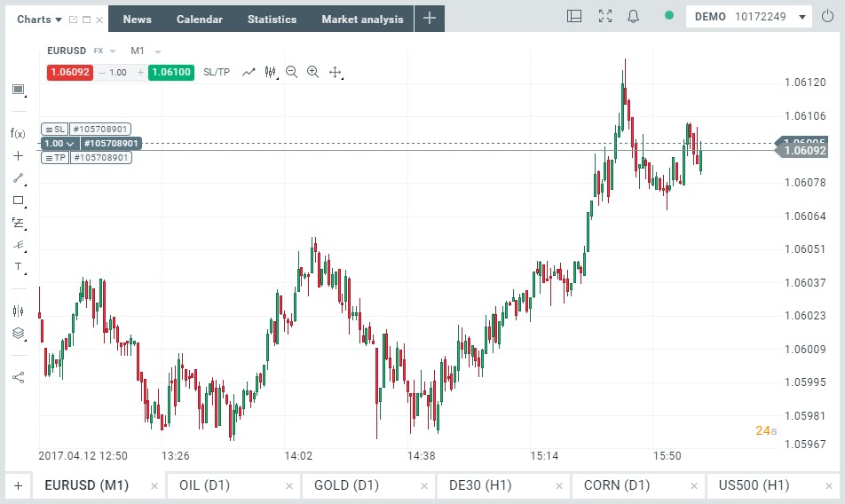Select the text annotation tool
The image size is (845, 504).
18,266
